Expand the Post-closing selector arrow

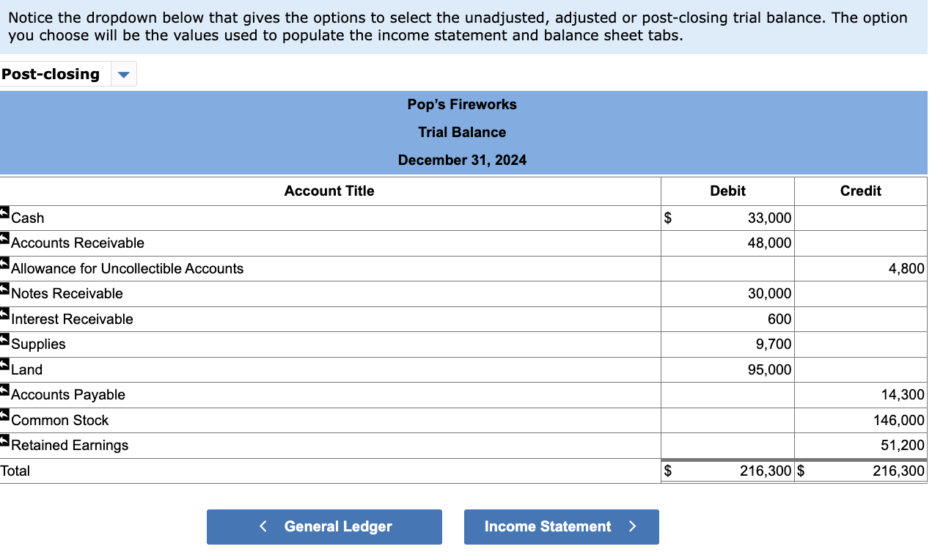click(123, 73)
